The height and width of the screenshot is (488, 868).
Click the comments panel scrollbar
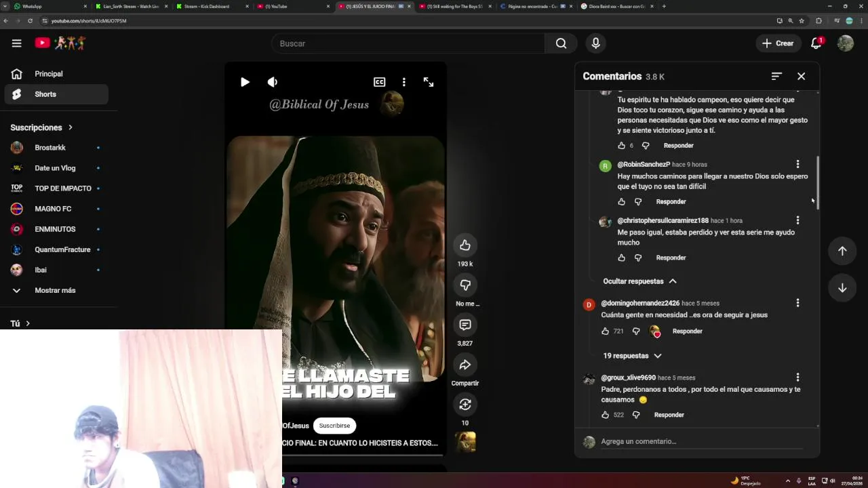[x=817, y=183]
